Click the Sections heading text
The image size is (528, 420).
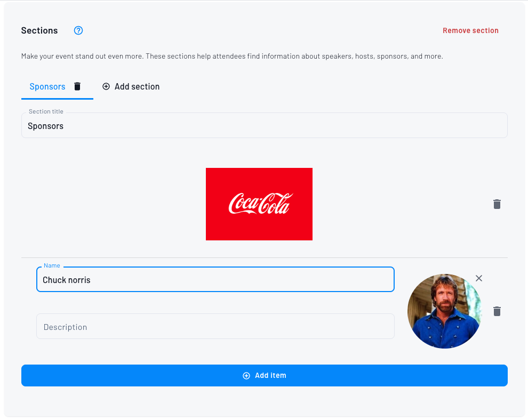pos(39,30)
